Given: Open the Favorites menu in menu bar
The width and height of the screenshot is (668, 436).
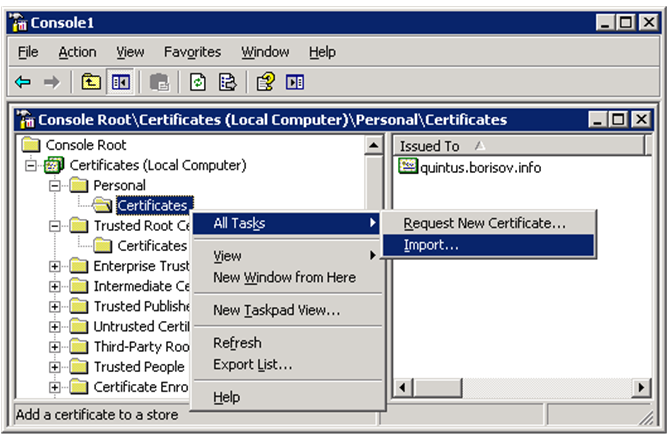Looking at the screenshot, I should 192,52.
